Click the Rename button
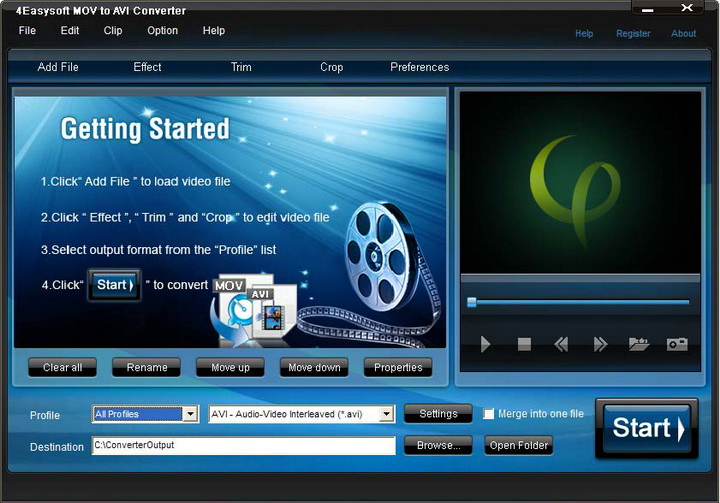 pyautogui.click(x=146, y=367)
